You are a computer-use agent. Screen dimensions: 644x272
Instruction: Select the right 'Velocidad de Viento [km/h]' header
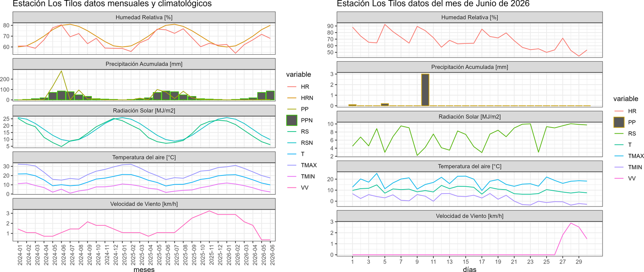coord(470,216)
